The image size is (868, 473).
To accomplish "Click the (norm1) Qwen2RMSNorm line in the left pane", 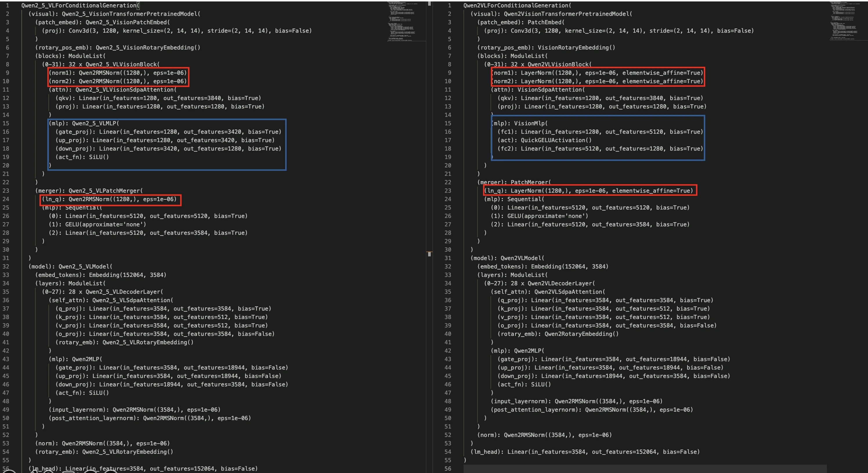I will (x=117, y=73).
